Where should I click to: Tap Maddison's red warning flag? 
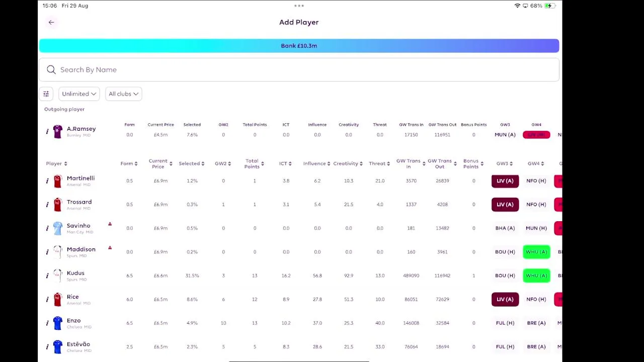pyautogui.click(x=110, y=248)
